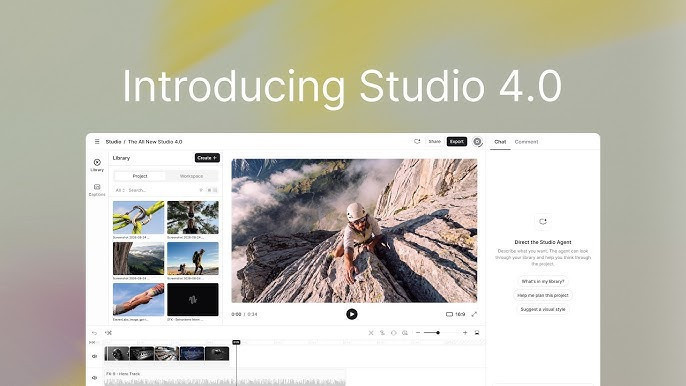
Task: Select the audio waveform track clip
Action: [x=225, y=378]
